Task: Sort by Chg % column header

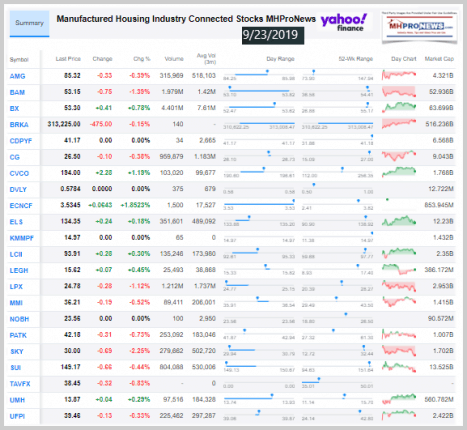Action: [x=142, y=59]
